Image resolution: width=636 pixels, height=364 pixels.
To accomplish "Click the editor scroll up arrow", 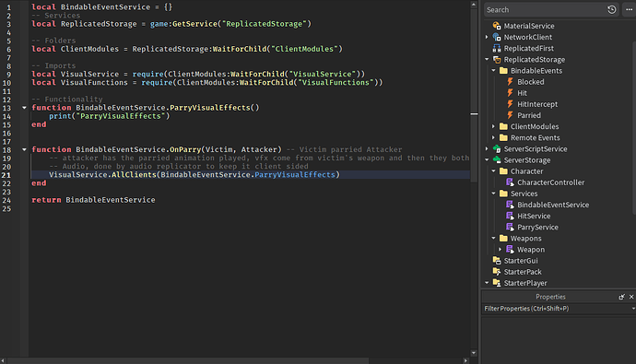I will 474,4.
